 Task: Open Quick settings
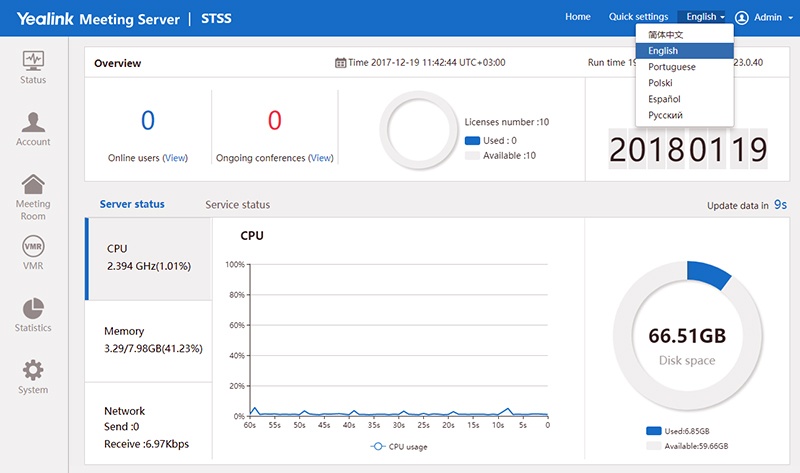coord(638,17)
